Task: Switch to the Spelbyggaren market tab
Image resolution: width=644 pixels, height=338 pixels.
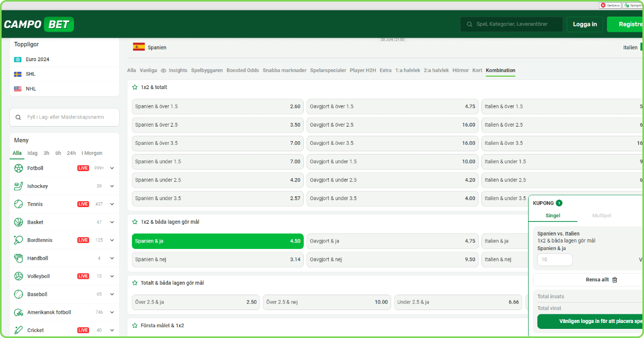Action: (x=207, y=70)
